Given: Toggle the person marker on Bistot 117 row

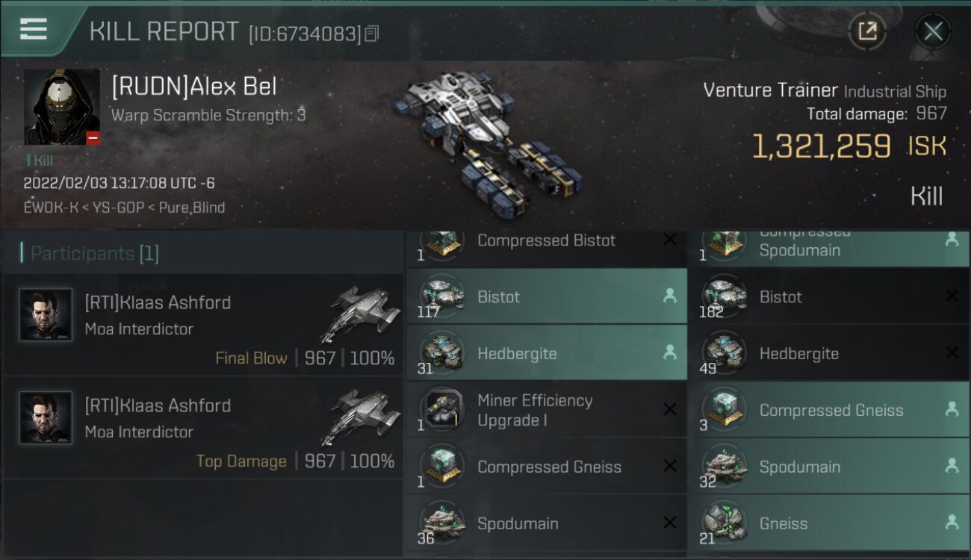Looking at the screenshot, I should click(669, 296).
